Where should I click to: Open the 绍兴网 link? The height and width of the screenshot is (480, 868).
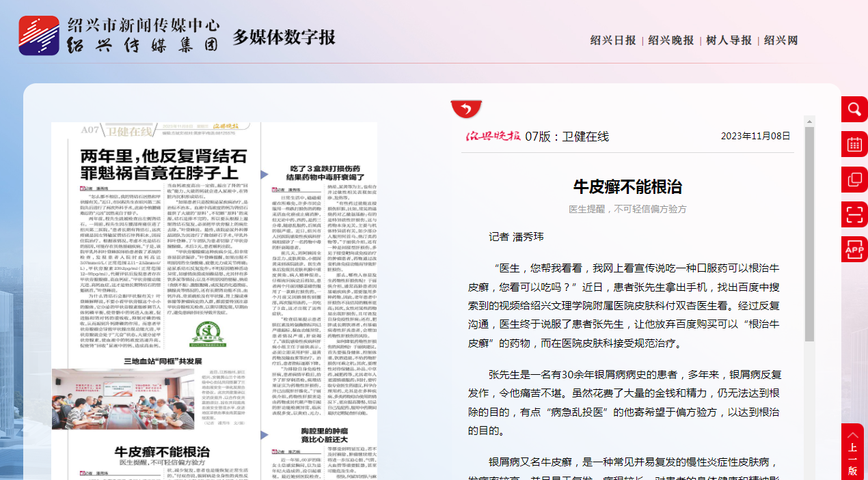pyautogui.click(x=781, y=40)
